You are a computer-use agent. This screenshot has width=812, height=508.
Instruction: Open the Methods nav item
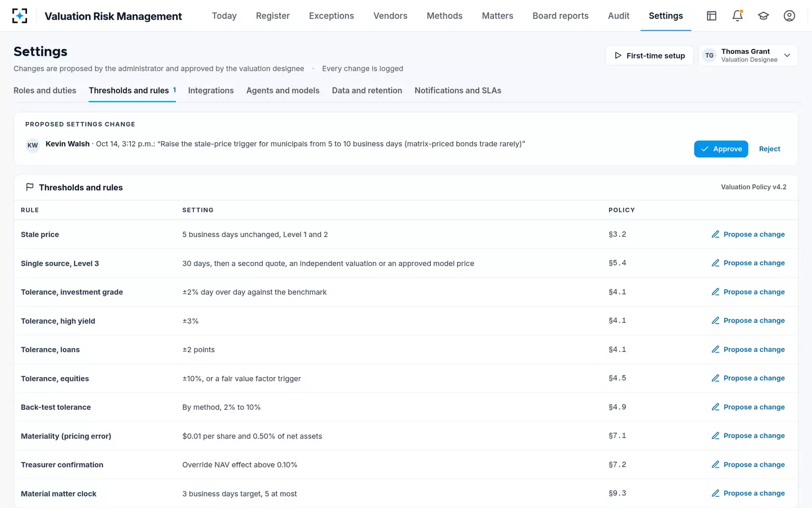(x=445, y=16)
